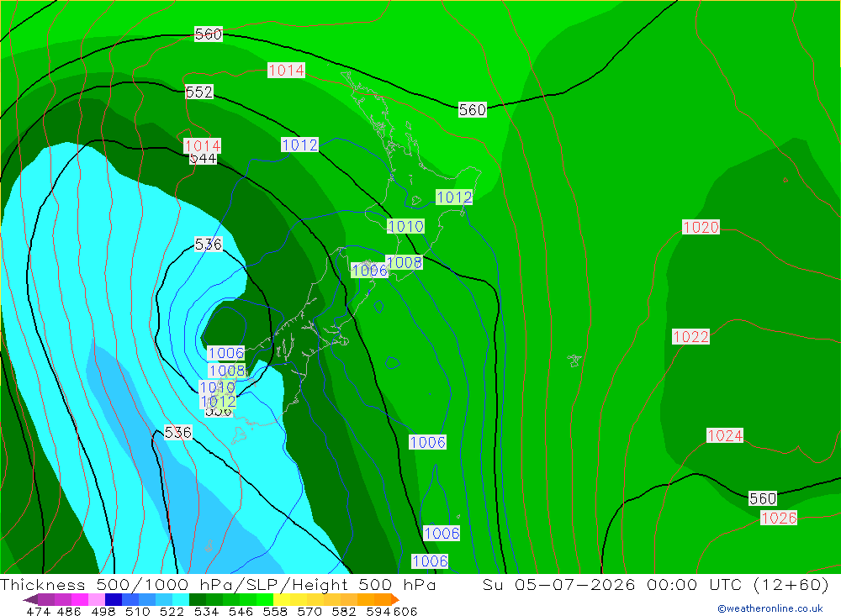Click the green-backed 1010 label over North Island

click(x=405, y=226)
